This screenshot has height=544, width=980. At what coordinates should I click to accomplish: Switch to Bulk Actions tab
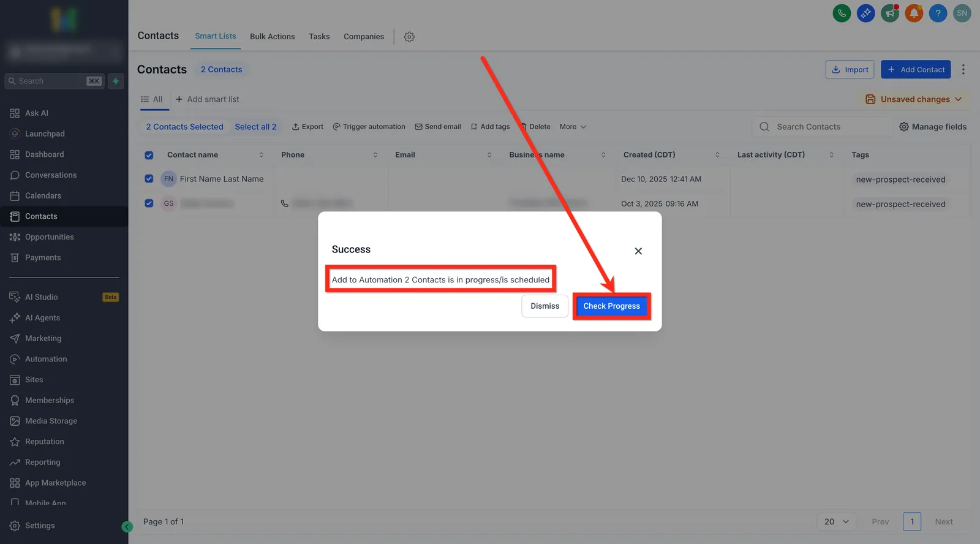pos(273,37)
